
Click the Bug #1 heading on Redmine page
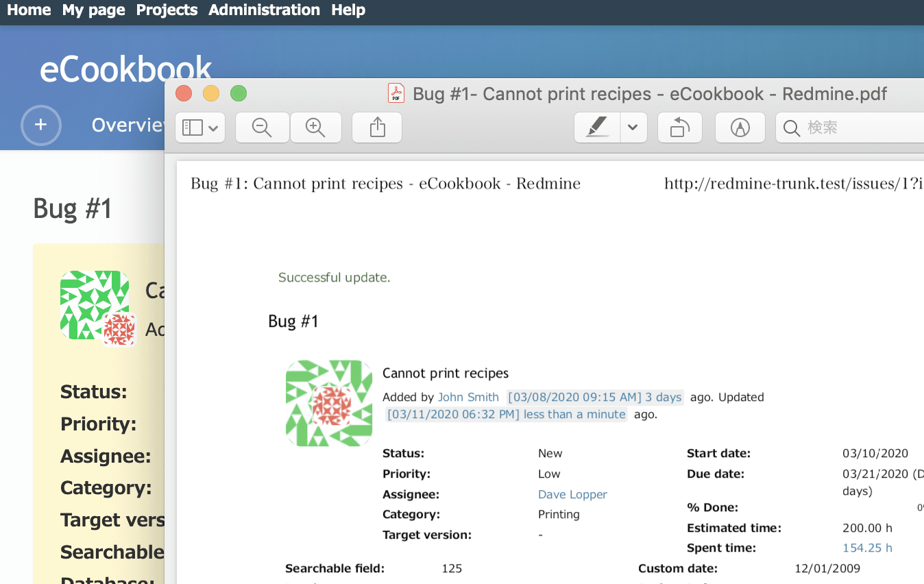73,208
